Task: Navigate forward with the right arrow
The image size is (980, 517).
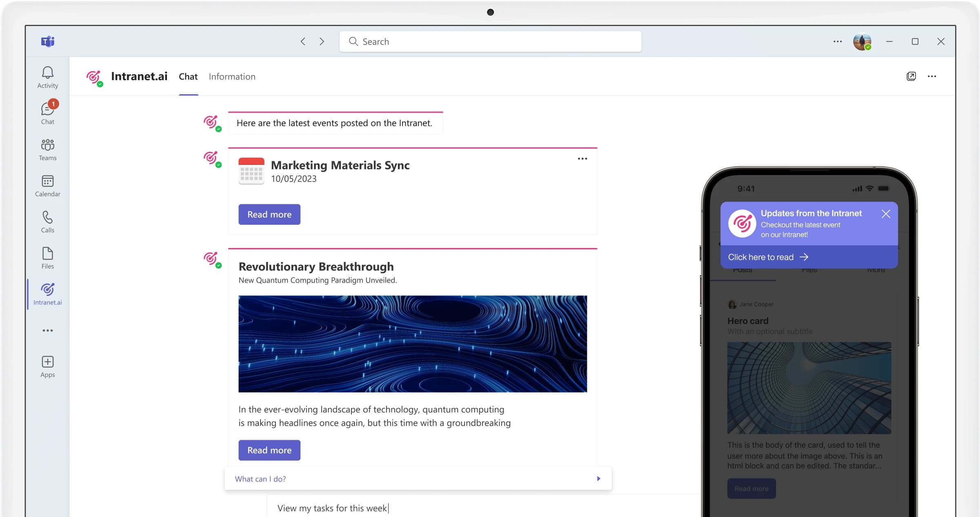Action: tap(322, 41)
